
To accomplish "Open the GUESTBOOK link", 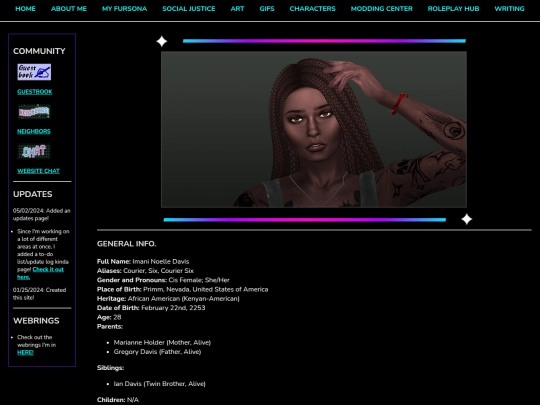I will pyautogui.click(x=35, y=92).
